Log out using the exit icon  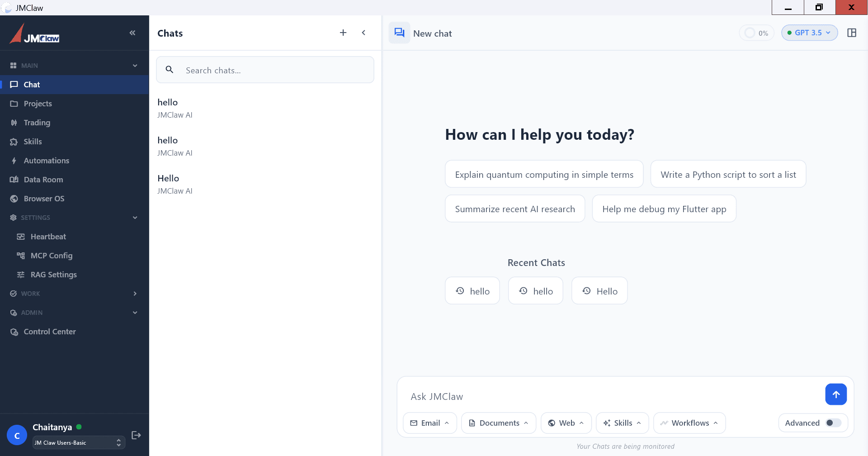pos(136,435)
